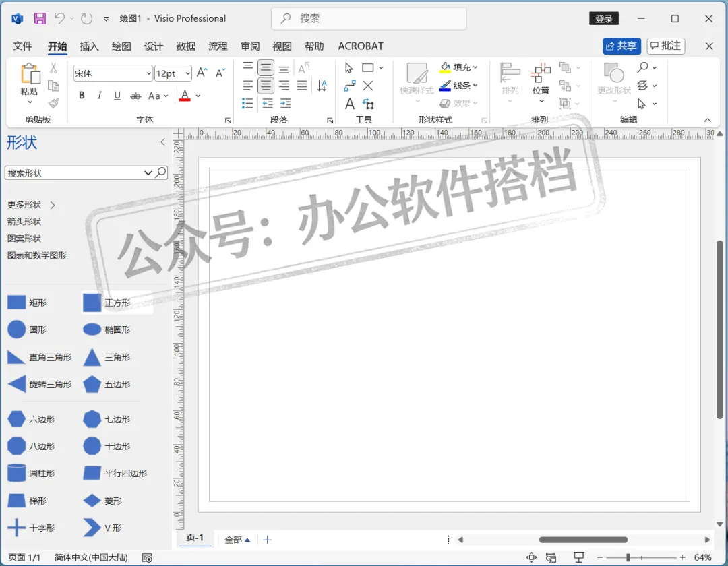Switch to the ACROBAT tab
728x566 pixels.
(361, 46)
